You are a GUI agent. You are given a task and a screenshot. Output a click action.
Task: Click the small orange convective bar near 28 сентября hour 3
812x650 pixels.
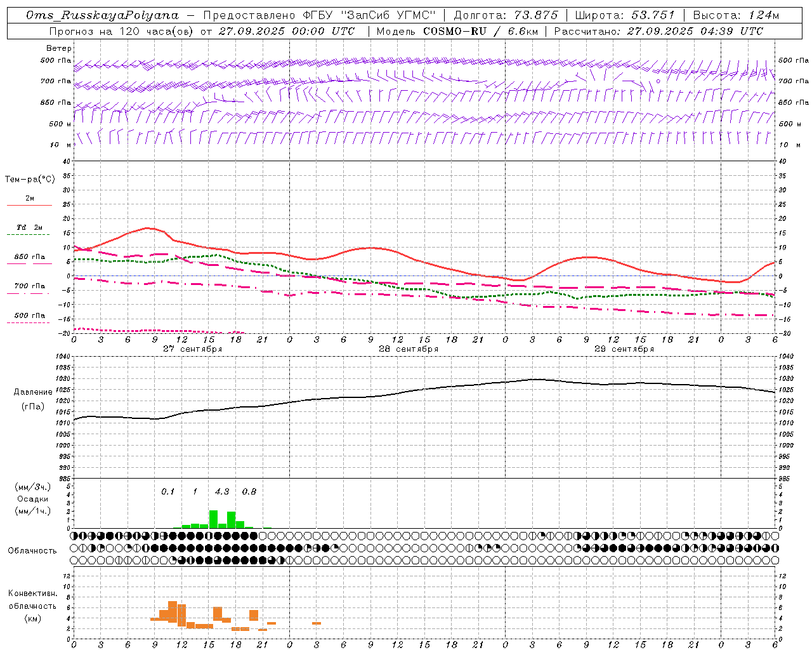coord(317,623)
